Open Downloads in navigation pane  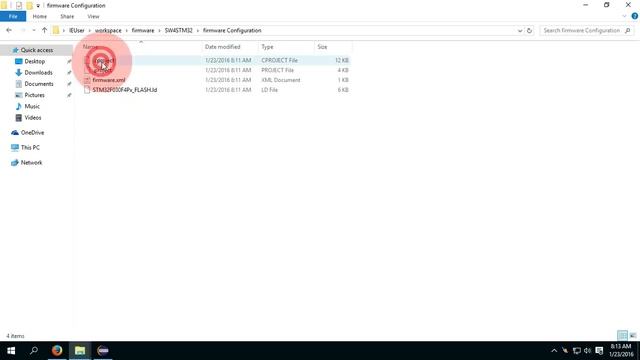[x=38, y=73]
